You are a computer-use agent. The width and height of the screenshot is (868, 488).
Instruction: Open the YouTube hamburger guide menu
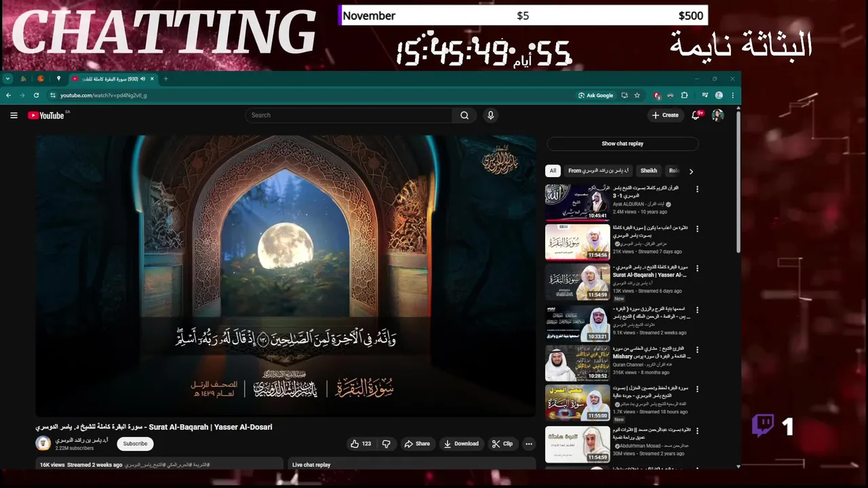[14, 115]
